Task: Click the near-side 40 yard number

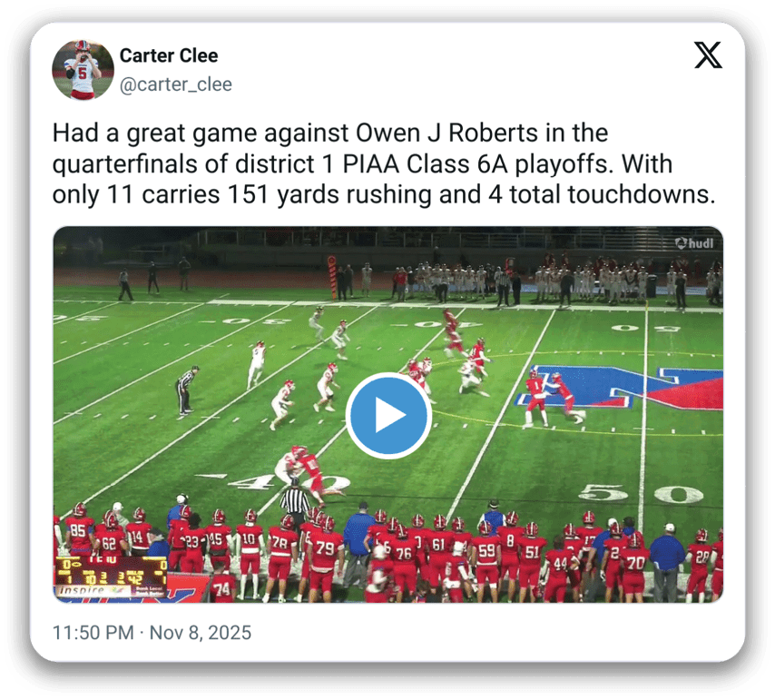Action: (x=272, y=482)
